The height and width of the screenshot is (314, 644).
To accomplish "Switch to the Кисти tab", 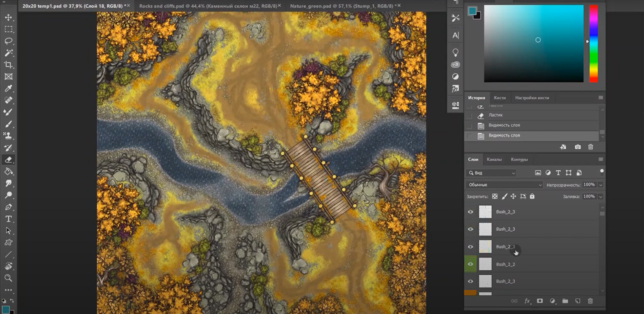I will [500, 98].
